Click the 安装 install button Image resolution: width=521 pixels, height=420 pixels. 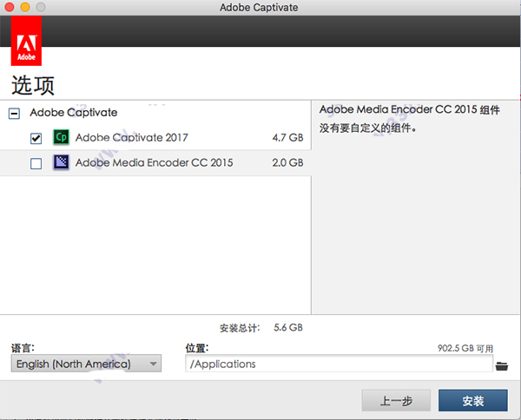tap(473, 401)
